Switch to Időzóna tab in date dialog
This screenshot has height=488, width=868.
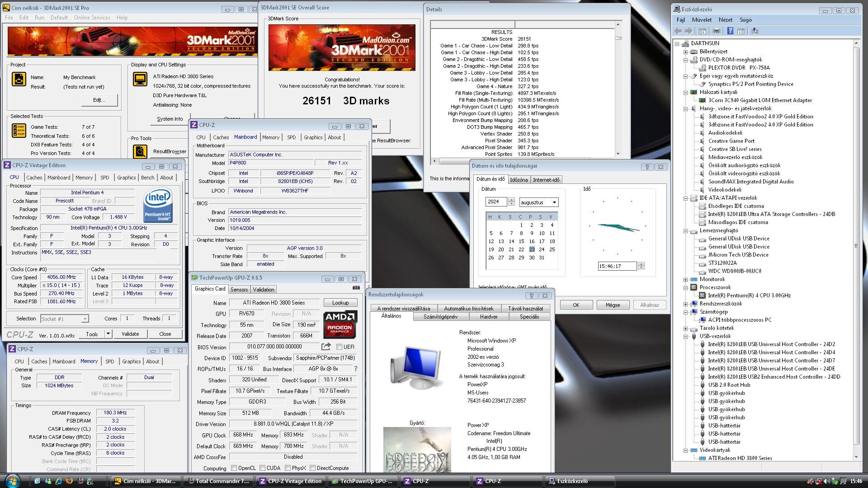point(519,180)
